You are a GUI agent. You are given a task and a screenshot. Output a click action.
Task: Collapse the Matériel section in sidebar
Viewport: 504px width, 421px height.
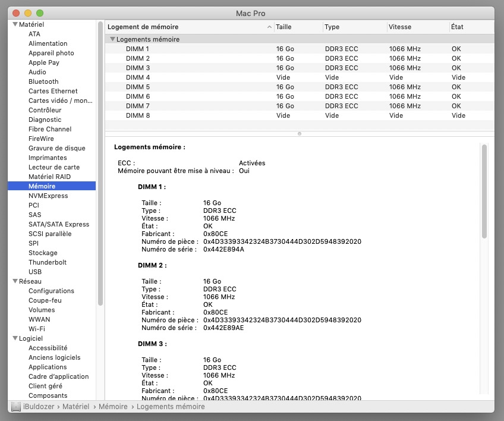click(x=15, y=24)
